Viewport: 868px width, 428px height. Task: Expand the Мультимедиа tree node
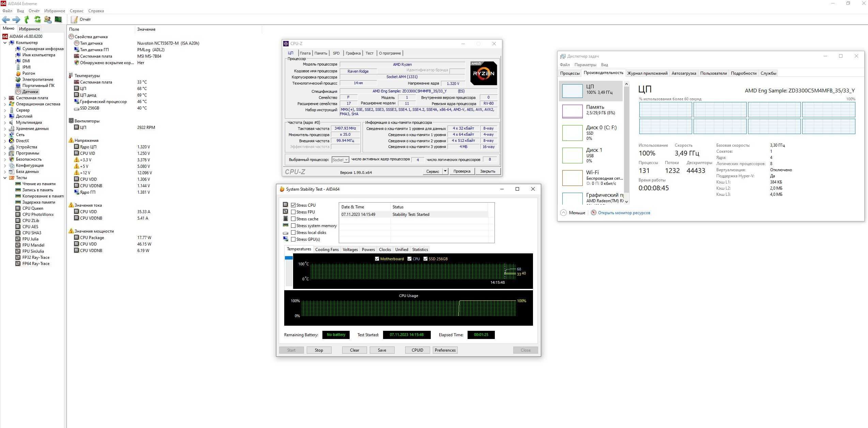click(5, 123)
